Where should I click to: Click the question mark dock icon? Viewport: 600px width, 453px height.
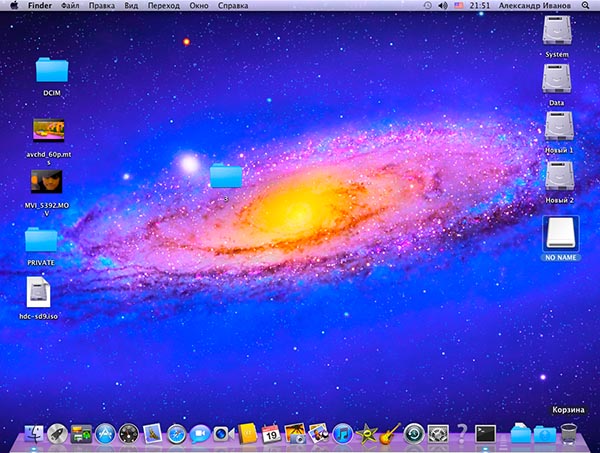(x=461, y=434)
